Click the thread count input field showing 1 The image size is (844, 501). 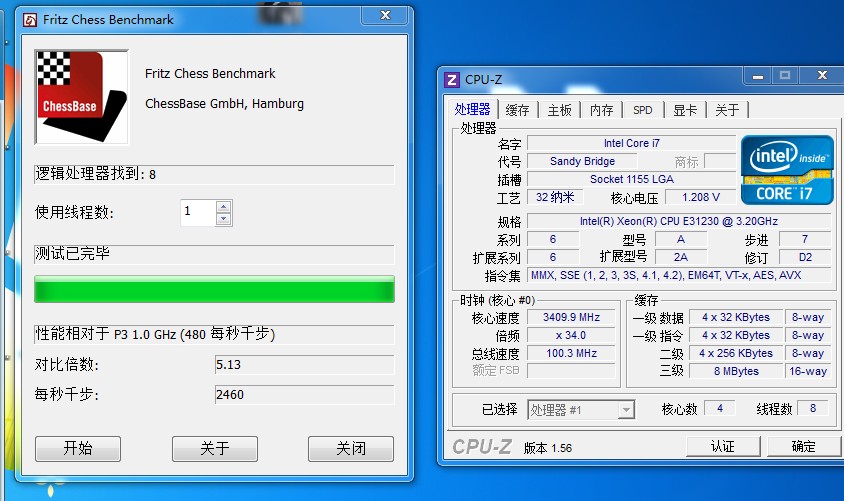198,213
